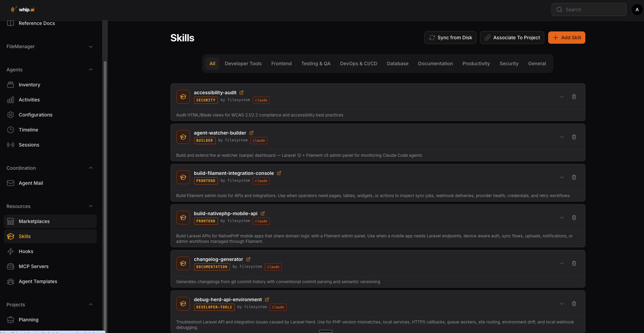Select the Sessions broadcast icon
This screenshot has width=644, height=333.
[x=10, y=145]
